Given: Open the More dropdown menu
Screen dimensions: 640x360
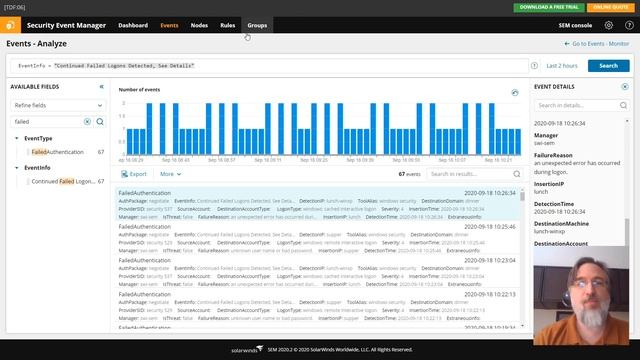Looking at the screenshot, I should tap(170, 174).
